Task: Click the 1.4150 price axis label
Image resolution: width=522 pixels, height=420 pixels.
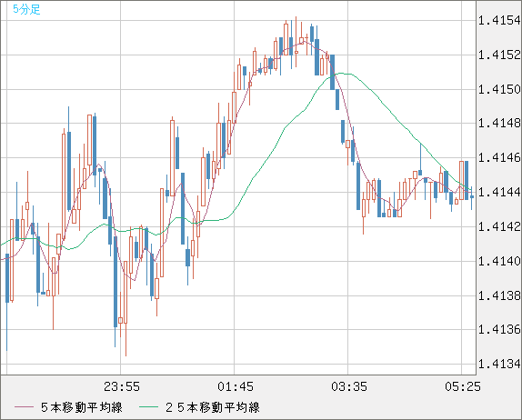Action: click(499, 89)
